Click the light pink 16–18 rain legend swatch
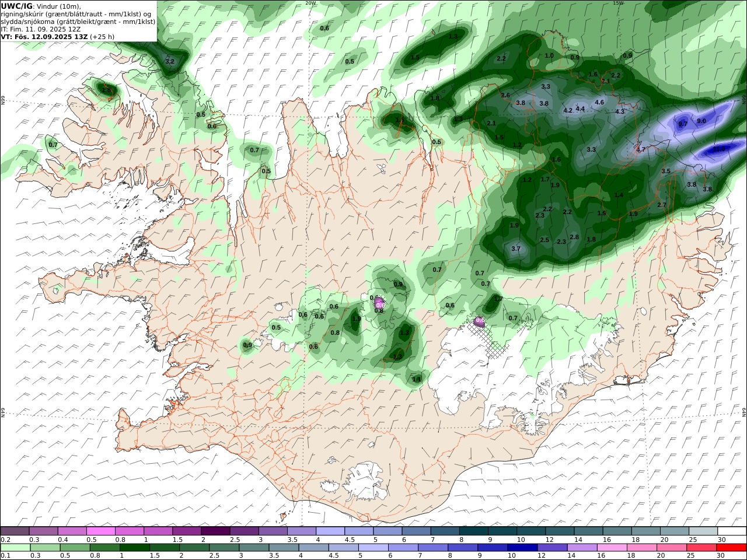 coord(612,548)
